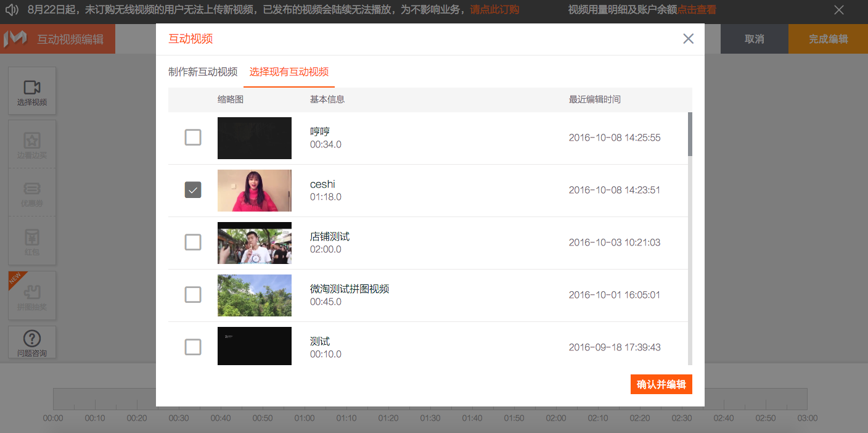Open the 选择现有互动视频 tab
Screen dimensions: 868x433
(289, 72)
